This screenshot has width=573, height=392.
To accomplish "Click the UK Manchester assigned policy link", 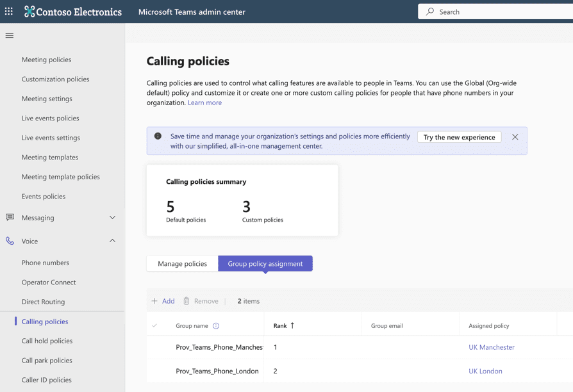I will pyautogui.click(x=492, y=347).
